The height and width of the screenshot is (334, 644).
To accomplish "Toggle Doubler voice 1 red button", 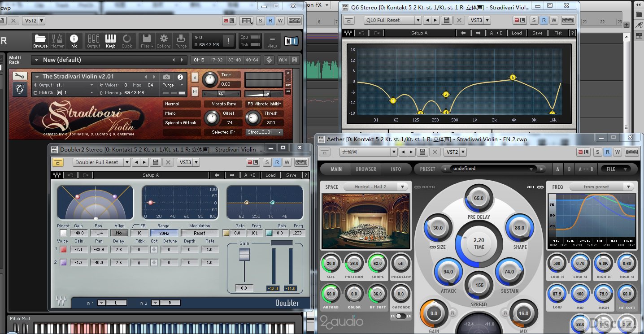I will coord(63,249).
